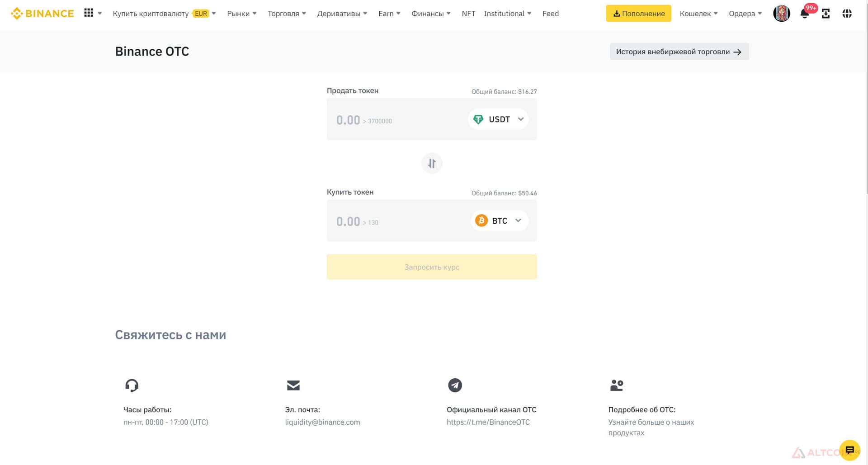Image resolution: width=868 pixels, height=465 pixels.
Task: Open the NFT page
Action: [x=468, y=14]
